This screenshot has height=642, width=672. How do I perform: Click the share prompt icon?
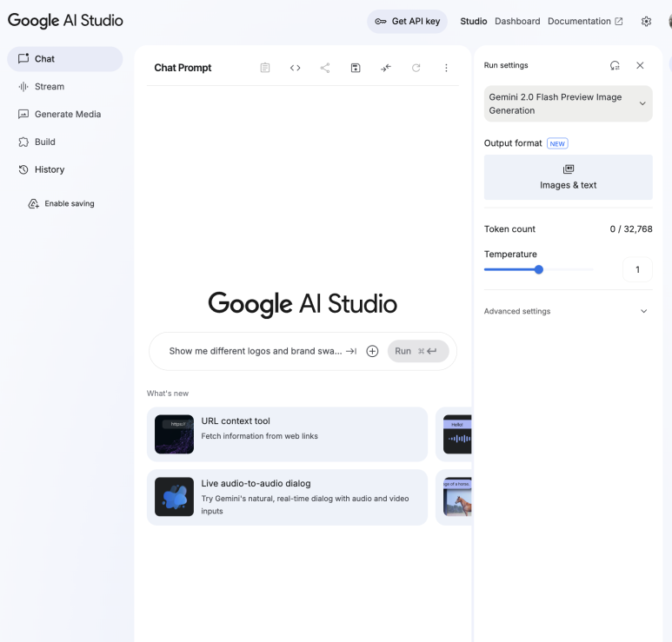coord(325,68)
